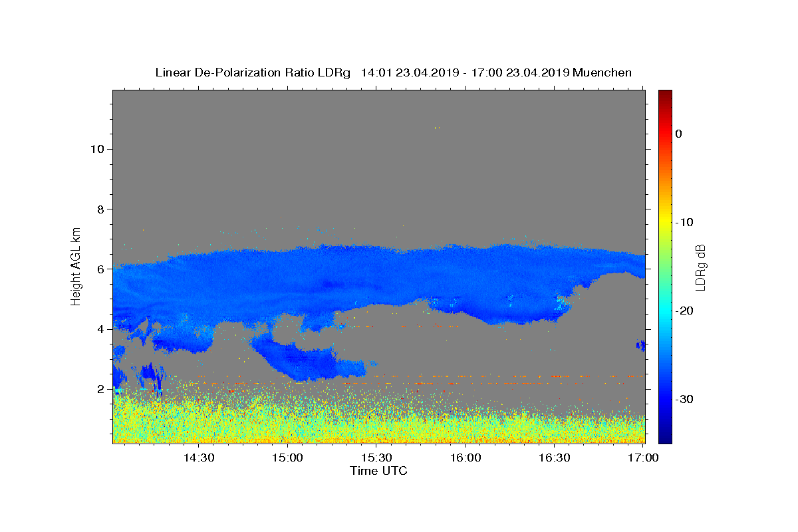Click the colorbar value -30

tap(685, 399)
